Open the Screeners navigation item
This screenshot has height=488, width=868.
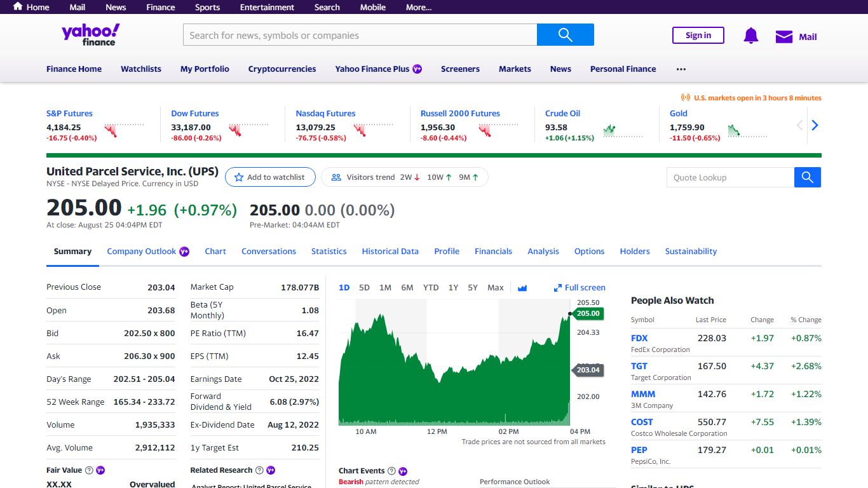(x=460, y=69)
